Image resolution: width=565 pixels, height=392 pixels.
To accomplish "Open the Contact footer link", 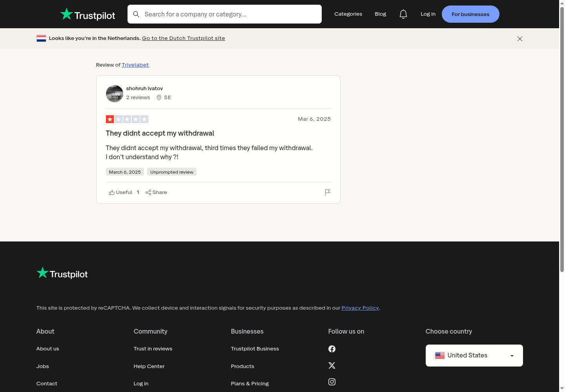I will [x=47, y=384].
